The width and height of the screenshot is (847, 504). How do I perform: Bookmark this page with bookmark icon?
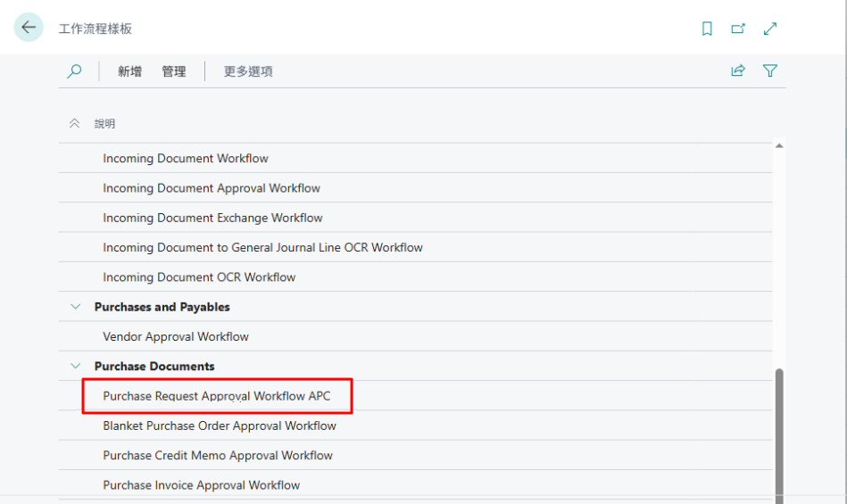[x=707, y=29]
